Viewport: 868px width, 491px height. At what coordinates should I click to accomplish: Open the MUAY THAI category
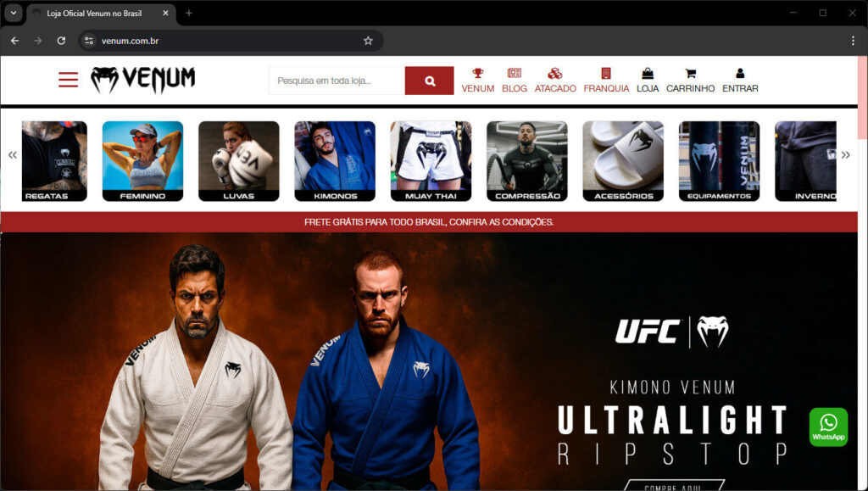(431, 161)
